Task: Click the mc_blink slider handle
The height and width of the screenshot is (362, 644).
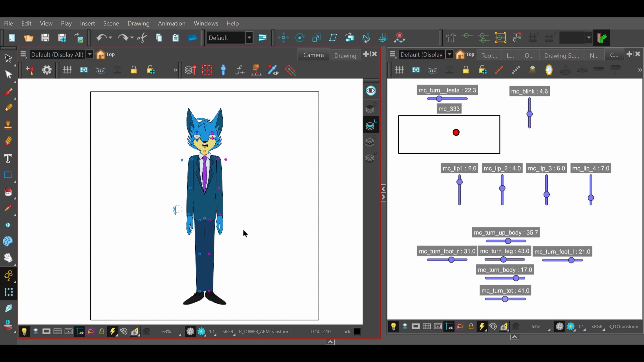Action: pyautogui.click(x=529, y=114)
